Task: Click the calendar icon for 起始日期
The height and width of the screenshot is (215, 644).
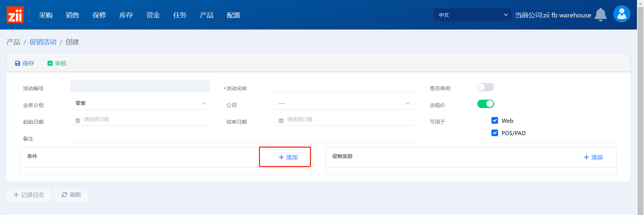Action: (x=78, y=120)
